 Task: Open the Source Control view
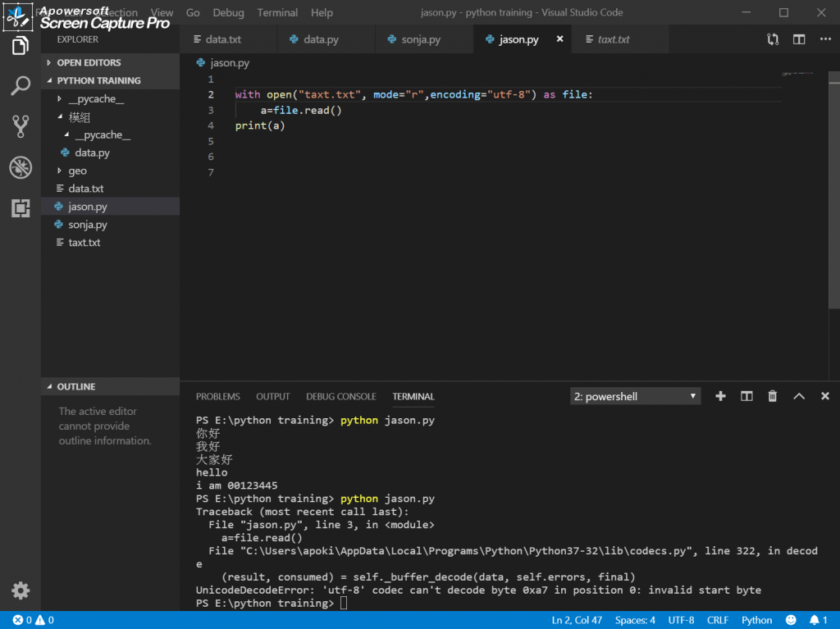point(20,126)
